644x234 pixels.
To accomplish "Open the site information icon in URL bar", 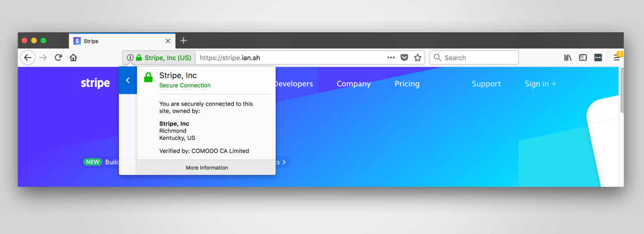I will pos(130,58).
